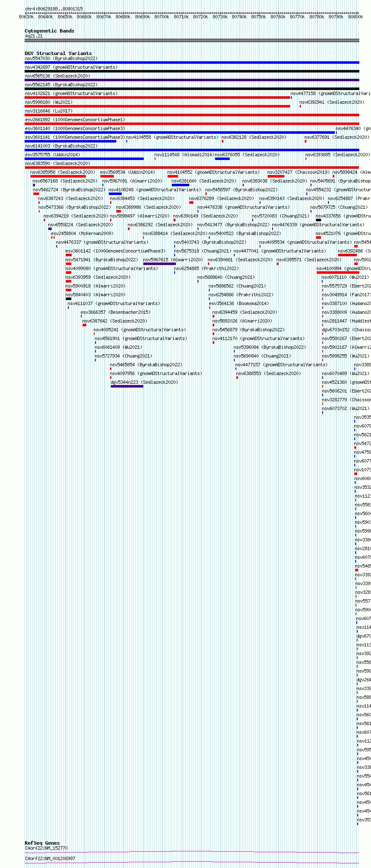371x868 pixels.
Task: Click esv3601141 Phase3 variant label
Action: coord(75,137)
